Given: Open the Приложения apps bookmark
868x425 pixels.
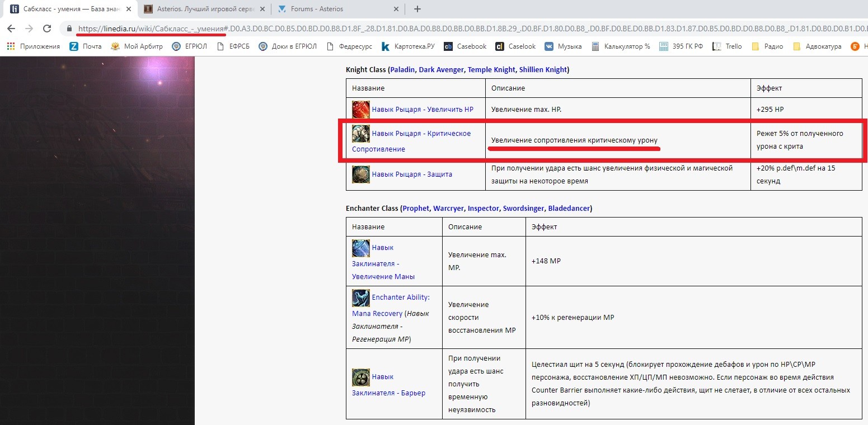Looking at the screenshot, I should [x=33, y=46].
